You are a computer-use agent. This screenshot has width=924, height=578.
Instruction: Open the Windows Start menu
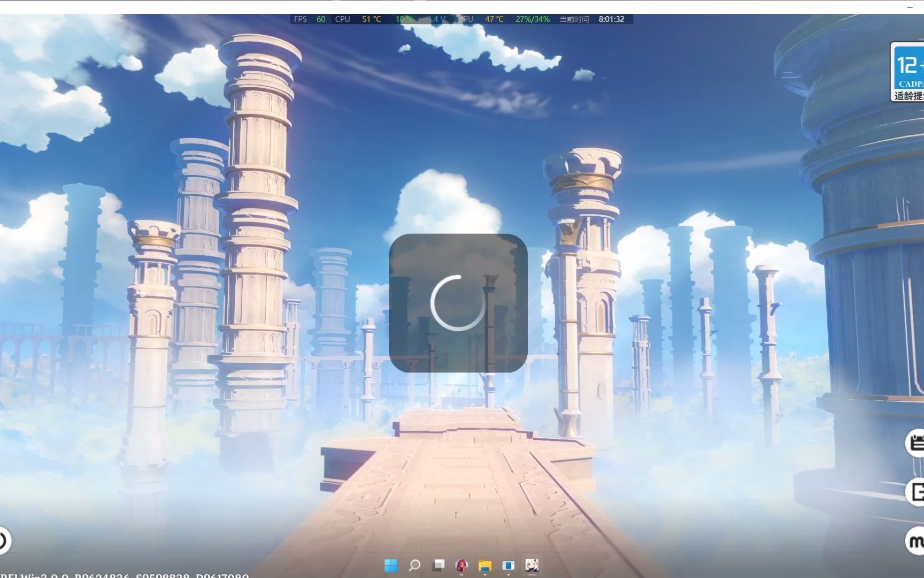[x=391, y=565]
